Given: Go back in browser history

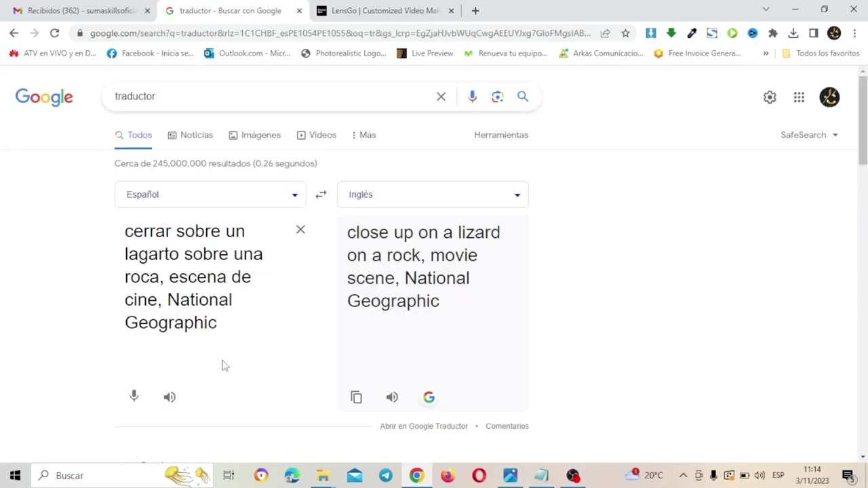Looking at the screenshot, I should (x=14, y=33).
